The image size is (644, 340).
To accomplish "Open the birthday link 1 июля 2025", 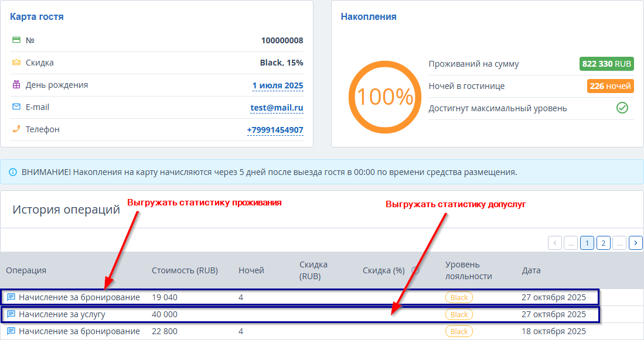I will pos(277,85).
